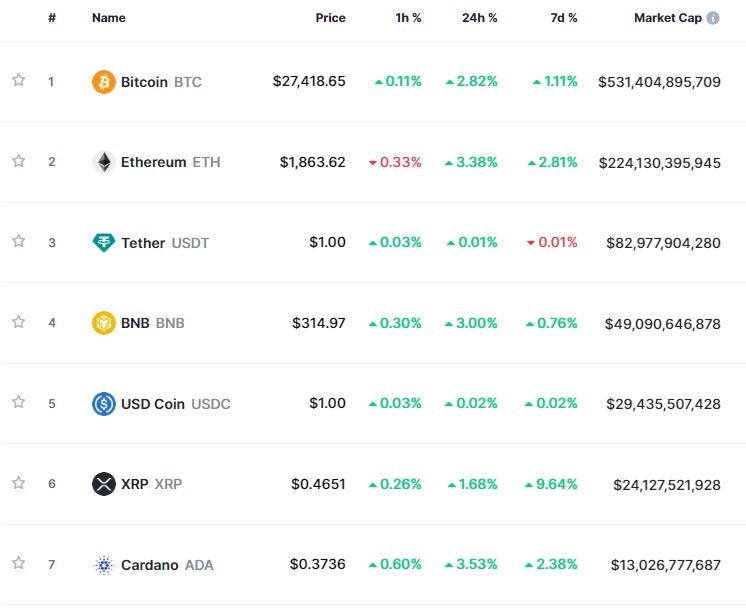746x608 pixels.
Task: Click the Tether logo icon
Action: click(x=104, y=242)
